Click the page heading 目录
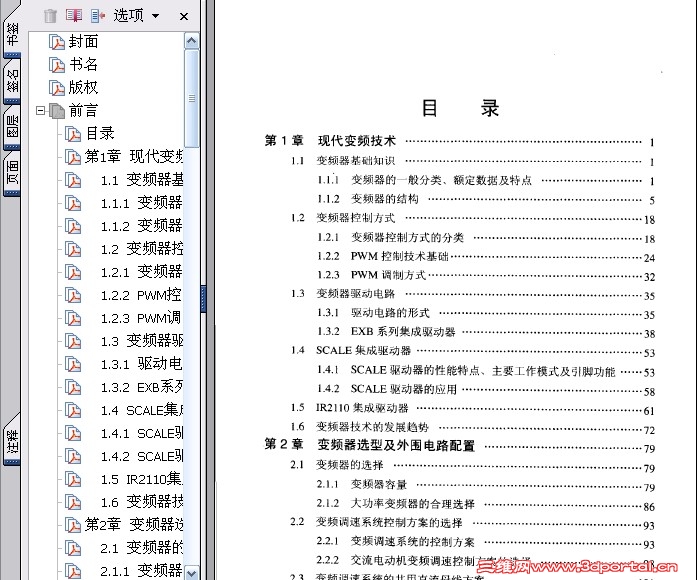This screenshot has width=697, height=580. click(x=460, y=108)
